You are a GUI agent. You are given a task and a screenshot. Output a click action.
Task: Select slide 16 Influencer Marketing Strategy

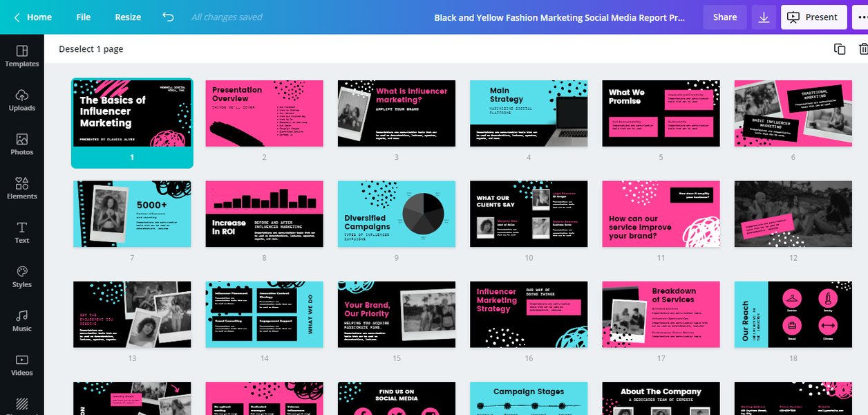click(529, 315)
